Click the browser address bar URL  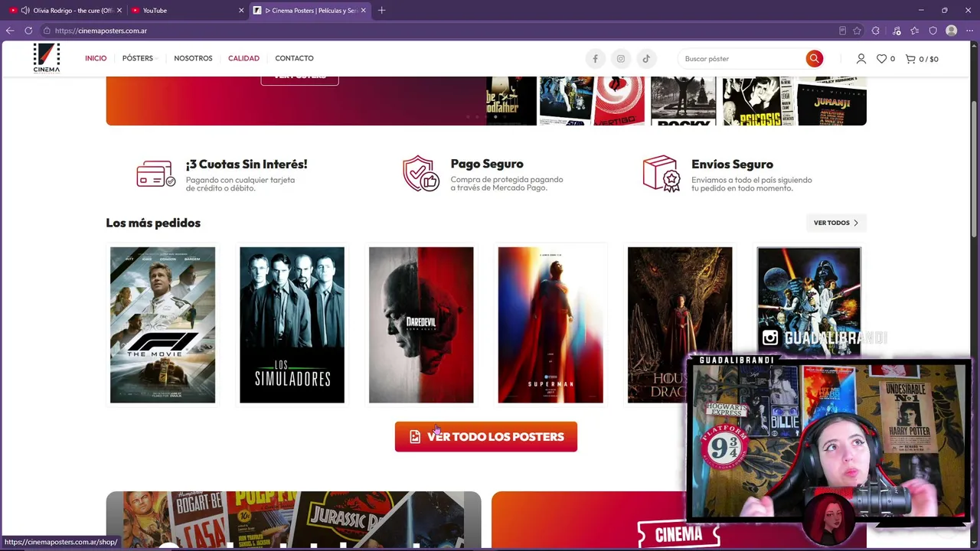coord(101,31)
